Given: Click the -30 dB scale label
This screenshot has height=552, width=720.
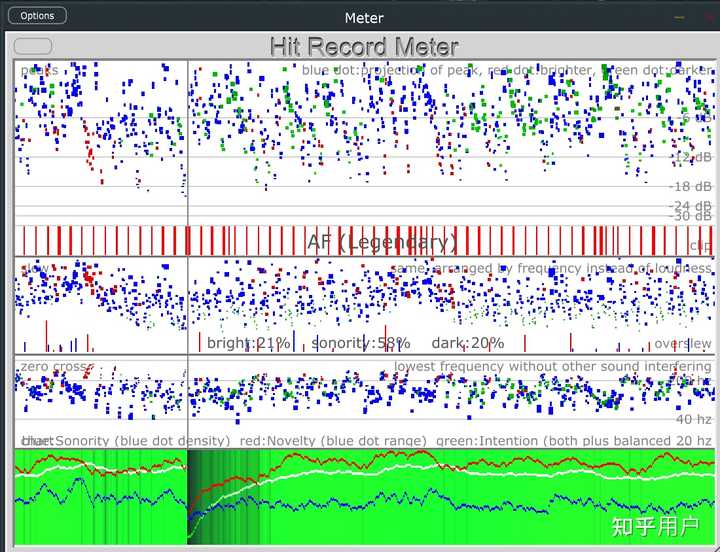Looking at the screenshot, I should point(689,216).
